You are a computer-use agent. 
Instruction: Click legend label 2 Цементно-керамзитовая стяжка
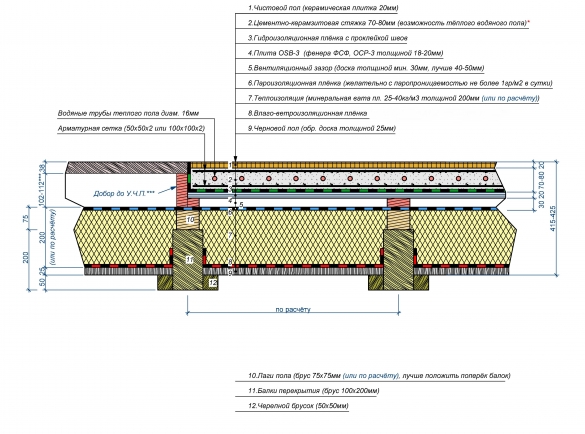click(x=389, y=23)
